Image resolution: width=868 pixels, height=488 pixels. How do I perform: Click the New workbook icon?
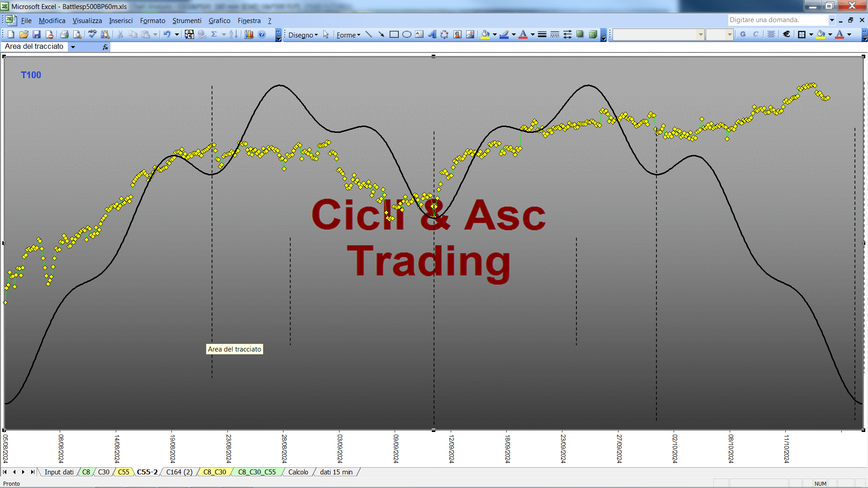11,35
